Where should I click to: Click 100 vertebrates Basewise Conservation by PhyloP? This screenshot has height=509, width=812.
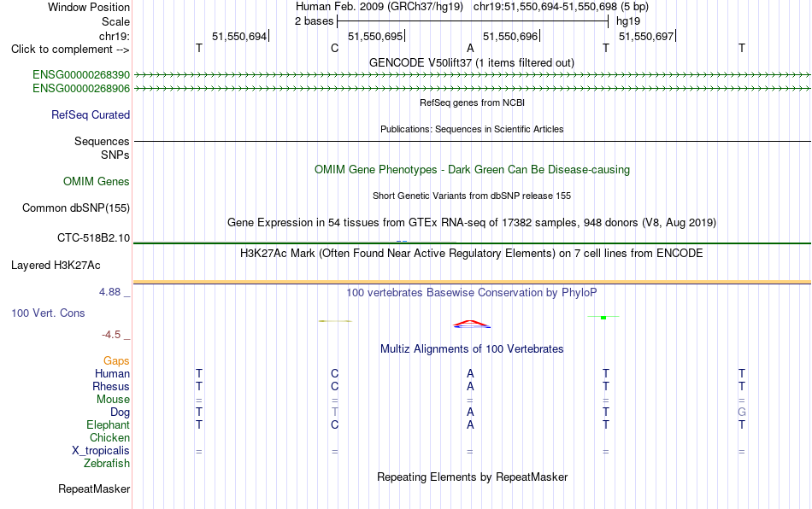coord(472,293)
